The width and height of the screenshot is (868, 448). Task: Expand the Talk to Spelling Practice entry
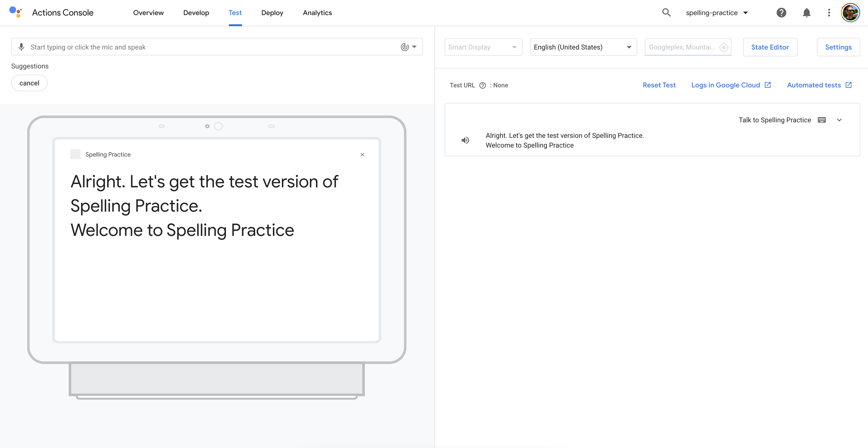coord(839,120)
